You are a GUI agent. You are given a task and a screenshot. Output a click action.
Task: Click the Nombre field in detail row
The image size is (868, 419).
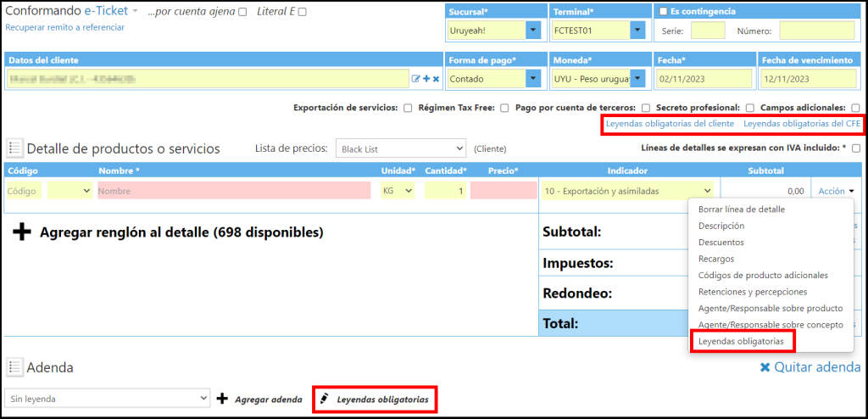tap(234, 191)
